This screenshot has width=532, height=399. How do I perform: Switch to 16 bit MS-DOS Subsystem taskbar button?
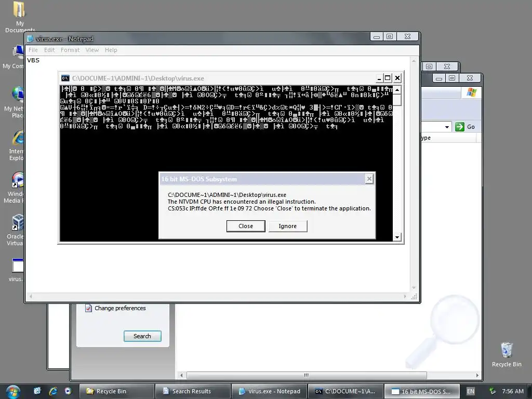click(x=422, y=391)
